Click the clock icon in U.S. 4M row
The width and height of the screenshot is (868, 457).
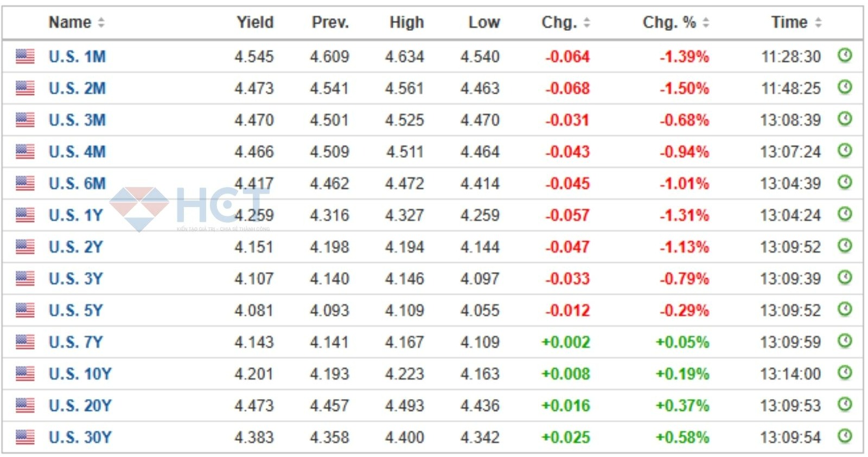(x=845, y=151)
